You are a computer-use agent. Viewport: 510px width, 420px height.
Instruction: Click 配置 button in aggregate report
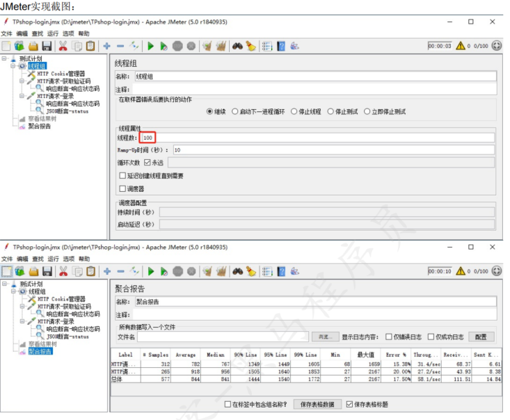click(481, 337)
